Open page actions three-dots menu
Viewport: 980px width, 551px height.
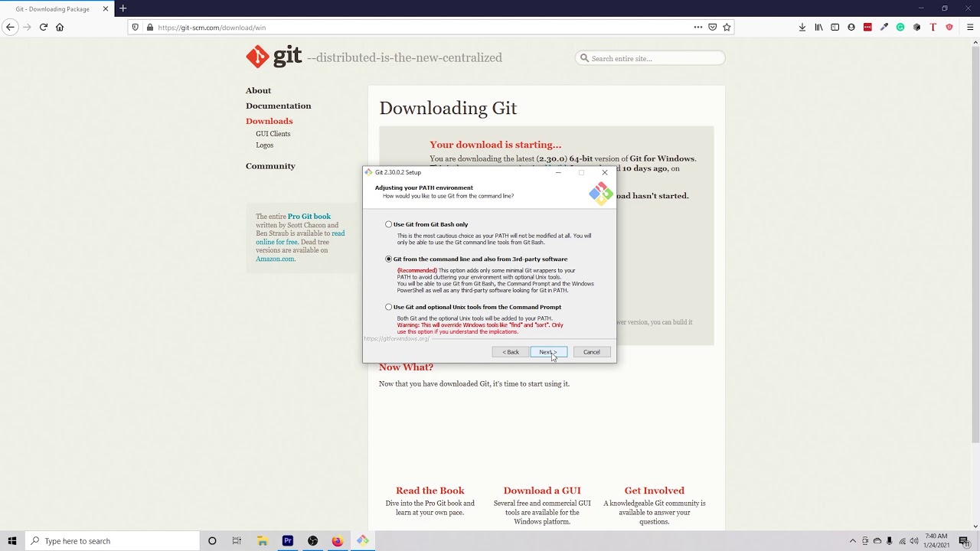(x=697, y=27)
